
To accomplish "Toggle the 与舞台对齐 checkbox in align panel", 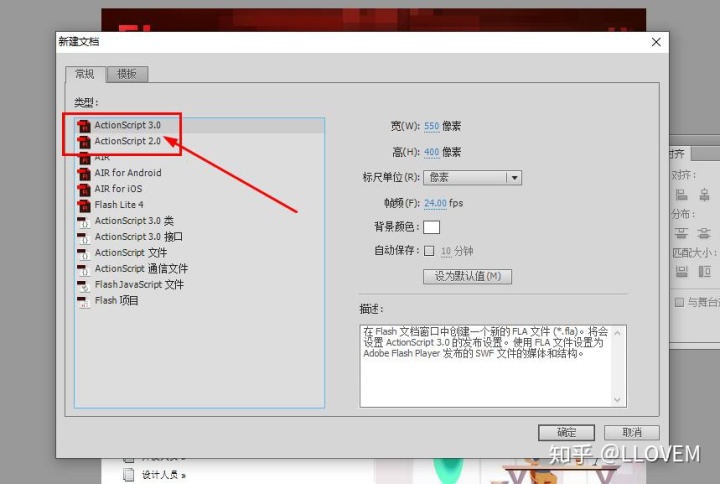I will pos(679,302).
